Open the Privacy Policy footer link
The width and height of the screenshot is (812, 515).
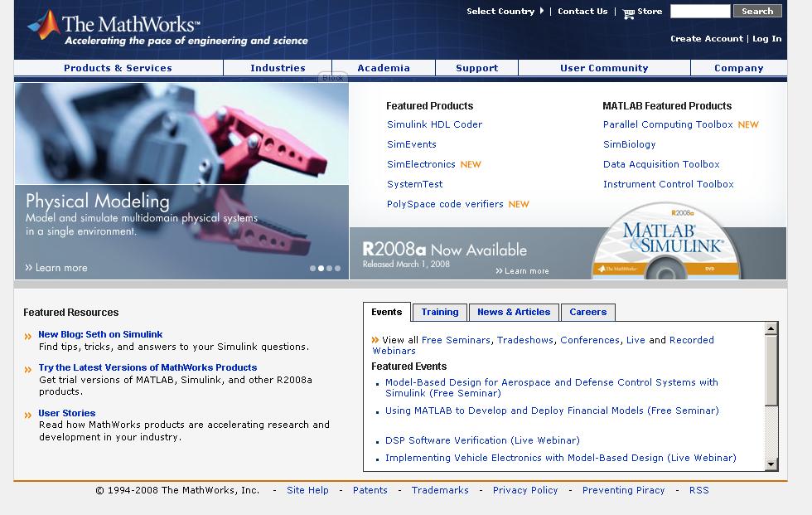pyautogui.click(x=525, y=490)
